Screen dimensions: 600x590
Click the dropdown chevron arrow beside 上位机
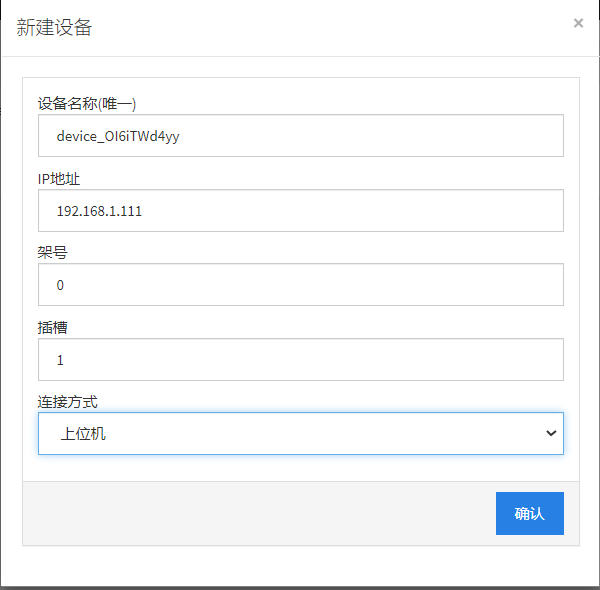point(550,433)
